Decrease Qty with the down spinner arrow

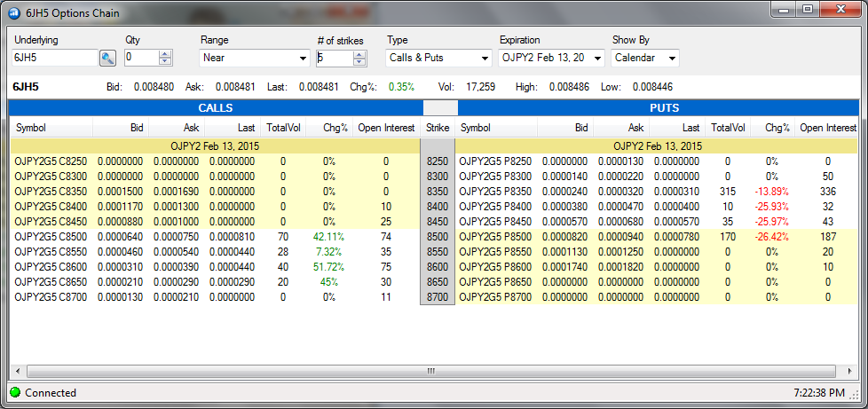point(164,62)
